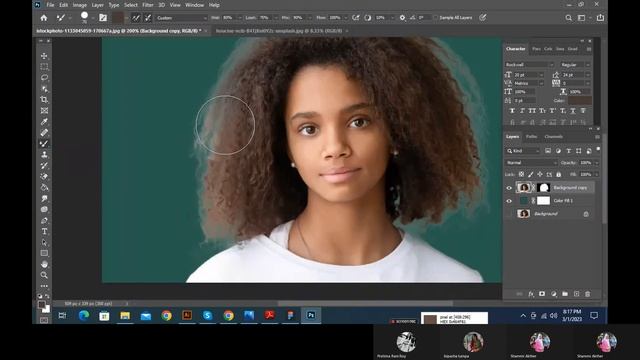Select the Background copy layer mask thumbnail
Viewport: 640px width, 360px height.
tap(543, 187)
